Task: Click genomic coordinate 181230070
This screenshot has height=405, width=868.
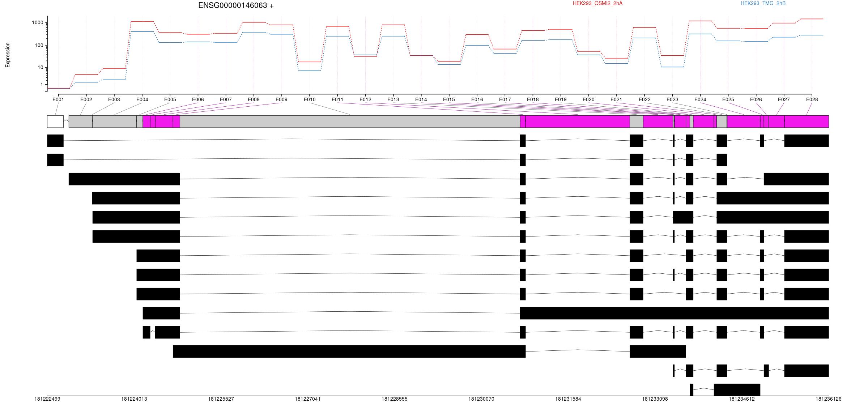Action: tap(481, 399)
